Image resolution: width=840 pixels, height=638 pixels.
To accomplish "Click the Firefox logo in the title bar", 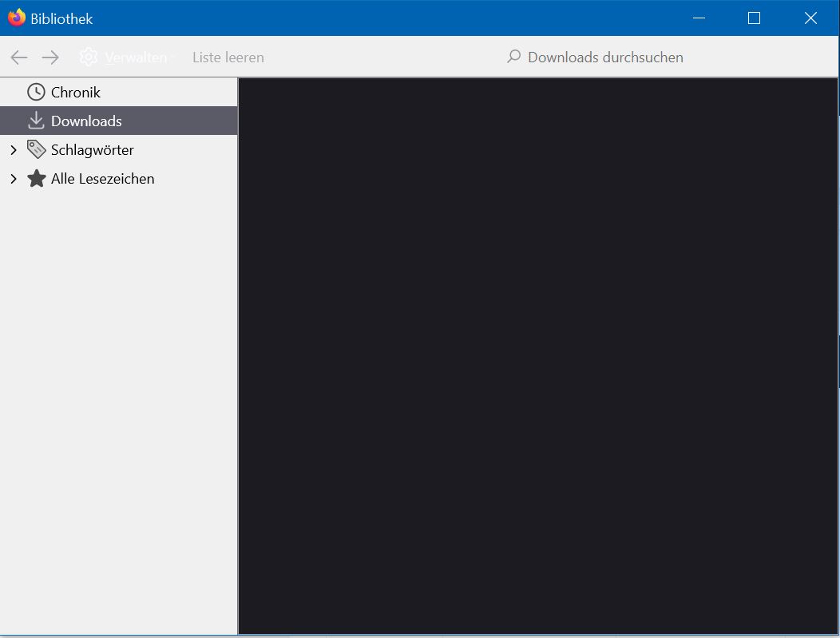I will pos(17,18).
